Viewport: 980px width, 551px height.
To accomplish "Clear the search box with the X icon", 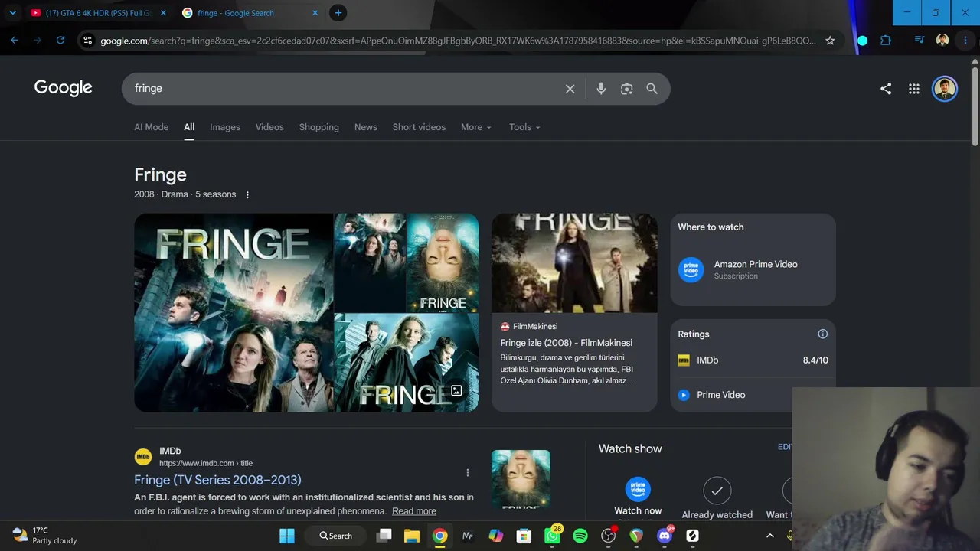I will pos(570,89).
